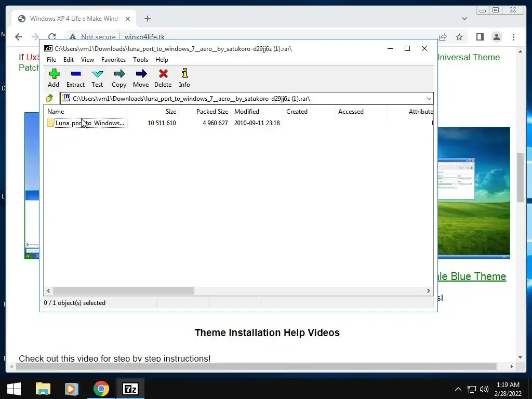Open the Blue Theme link on webpage
Screen dimensions: 532x399
(x=472, y=276)
